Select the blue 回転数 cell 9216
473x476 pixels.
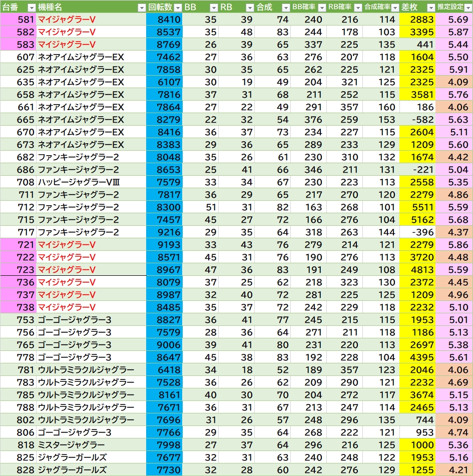click(165, 232)
